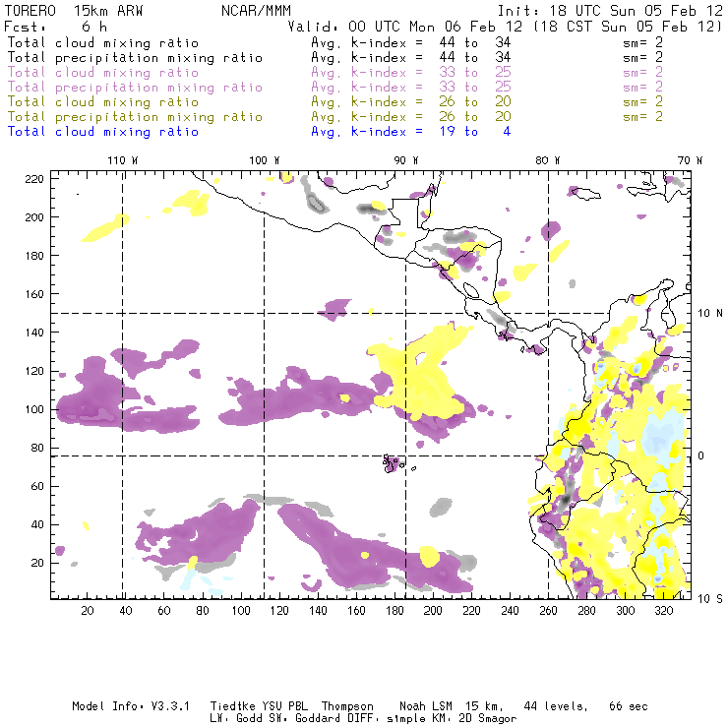Click the "240" tick on the horizontal axis
Screen dimensions: 728x728
click(x=510, y=610)
